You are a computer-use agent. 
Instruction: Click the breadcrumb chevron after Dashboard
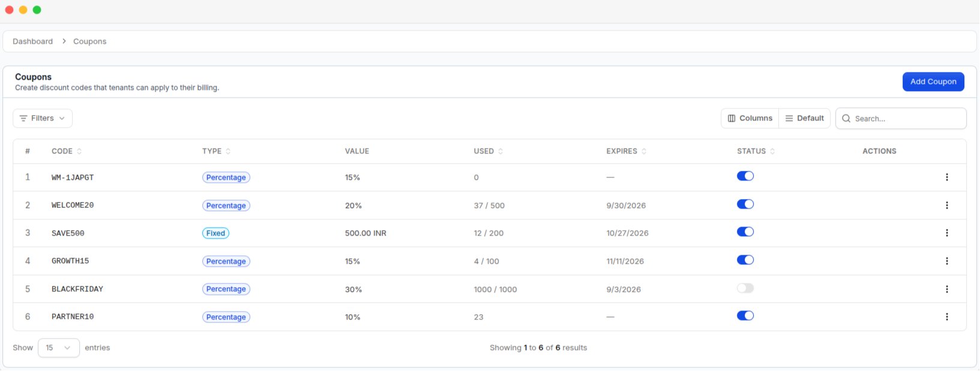pos(64,41)
